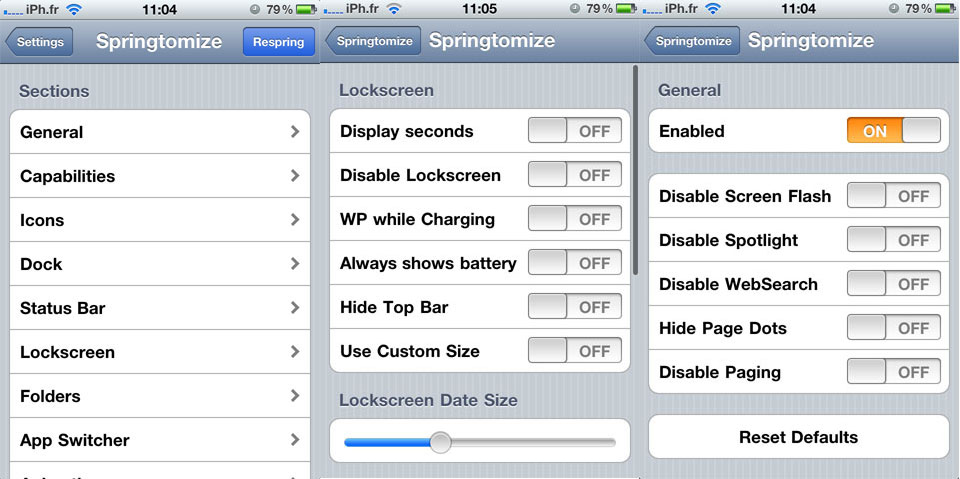The width and height of the screenshot is (960, 479).
Task: Turn on WP while Charging
Action: click(575, 219)
